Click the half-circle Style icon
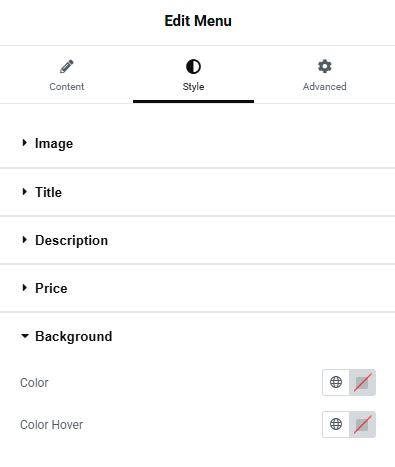 pyautogui.click(x=193, y=66)
